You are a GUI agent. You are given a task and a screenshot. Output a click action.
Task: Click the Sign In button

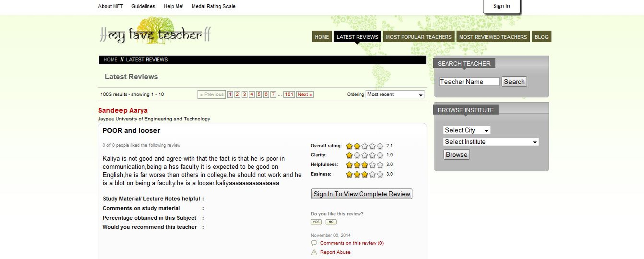(x=502, y=6)
